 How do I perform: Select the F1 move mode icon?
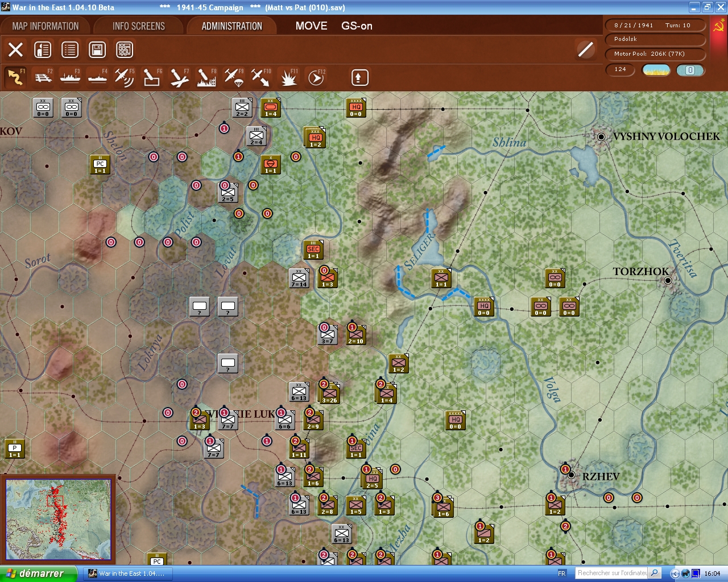point(15,77)
